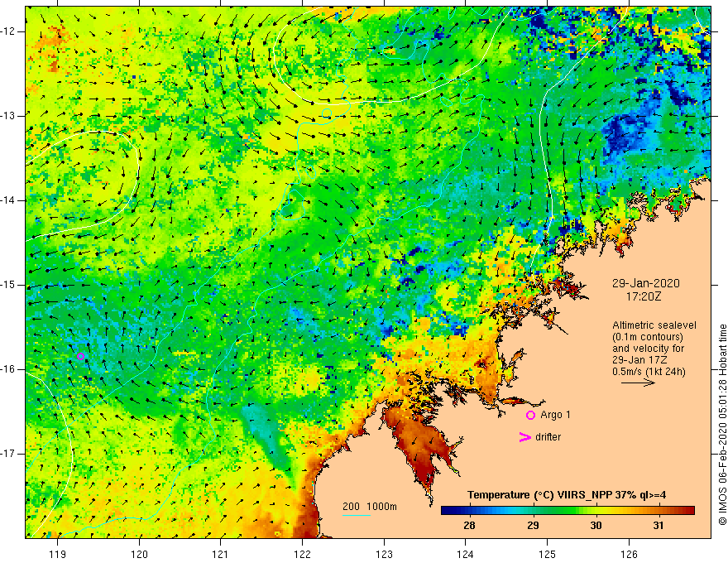Click the 31 label under the color bar

click(x=659, y=526)
